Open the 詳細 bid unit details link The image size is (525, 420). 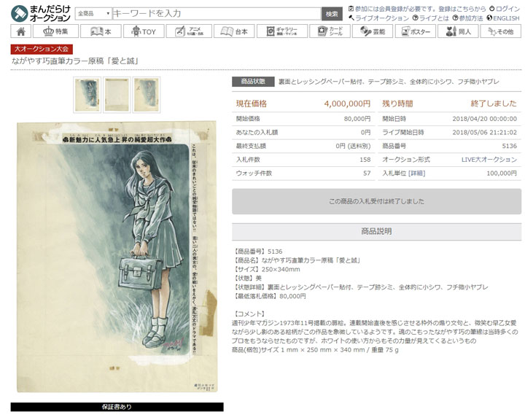click(416, 173)
